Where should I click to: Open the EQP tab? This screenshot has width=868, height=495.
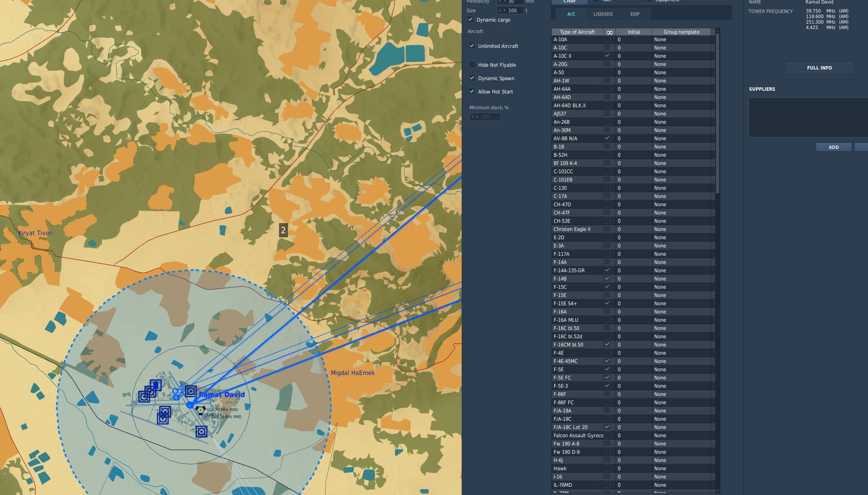635,14
